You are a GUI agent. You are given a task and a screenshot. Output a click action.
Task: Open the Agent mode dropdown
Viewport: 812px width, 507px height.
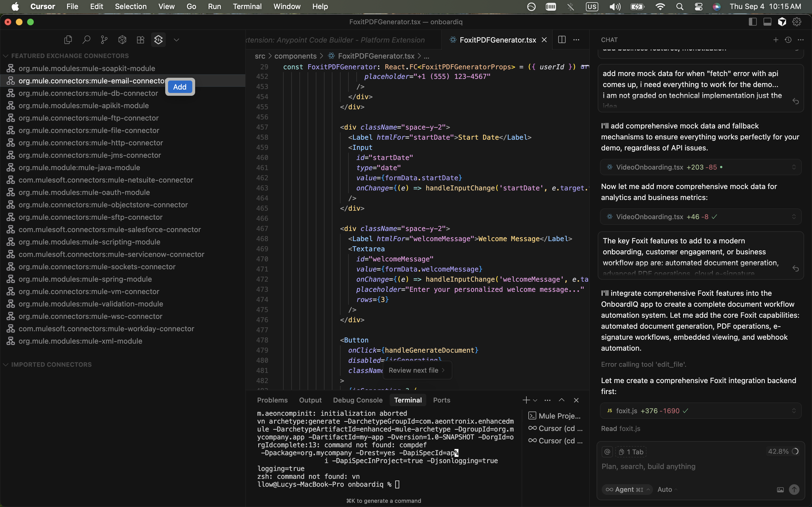[627, 490]
